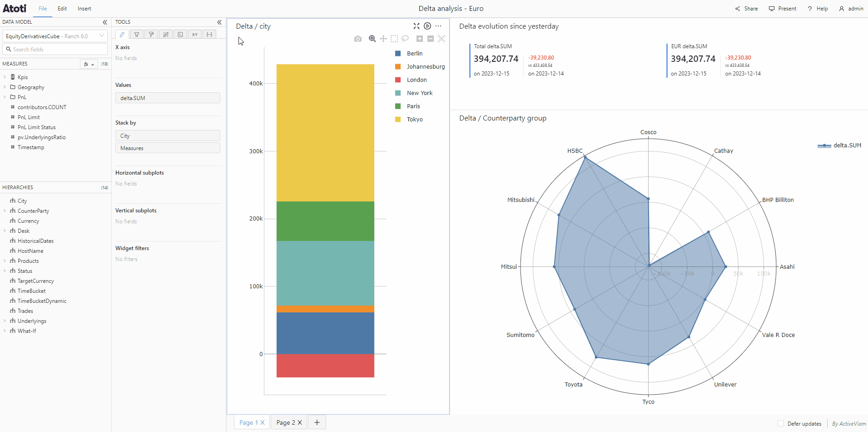Open the sliders settings tab in Tools
Viewport: 868px width, 432px height.
click(166, 35)
